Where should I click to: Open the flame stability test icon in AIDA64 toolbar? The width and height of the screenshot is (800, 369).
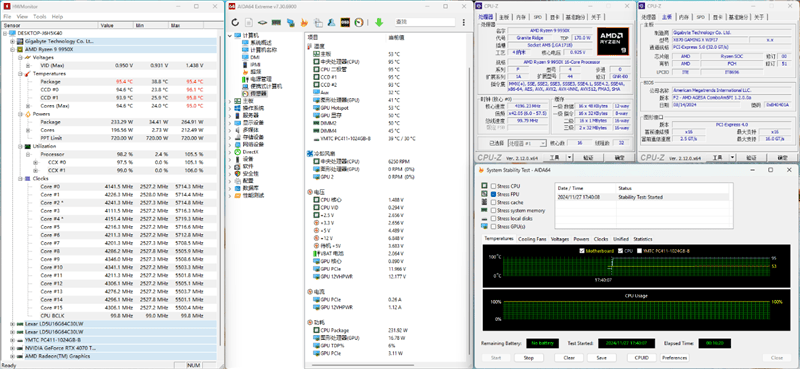pos(304,22)
